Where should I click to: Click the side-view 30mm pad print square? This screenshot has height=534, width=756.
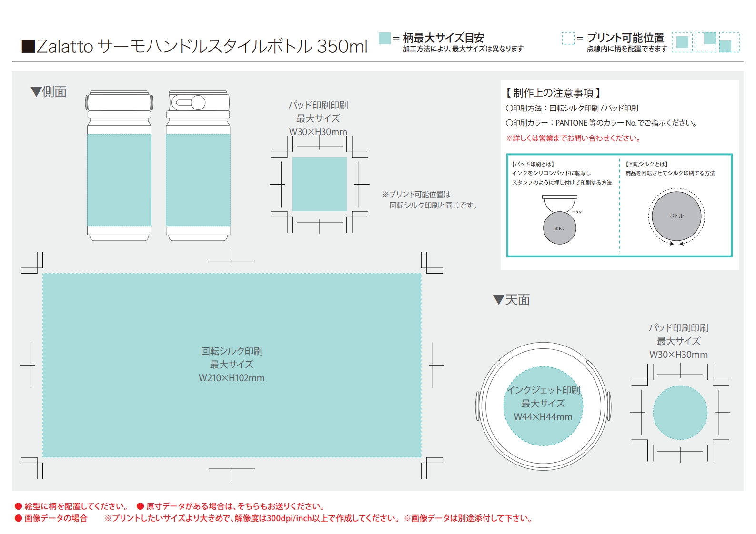pyautogui.click(x=320, y=184)
